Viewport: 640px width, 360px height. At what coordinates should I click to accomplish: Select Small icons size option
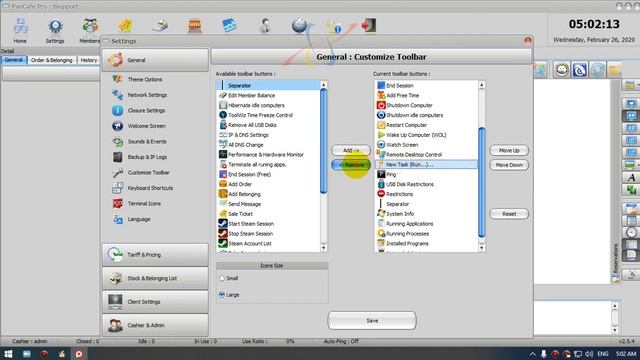(222, 278)
